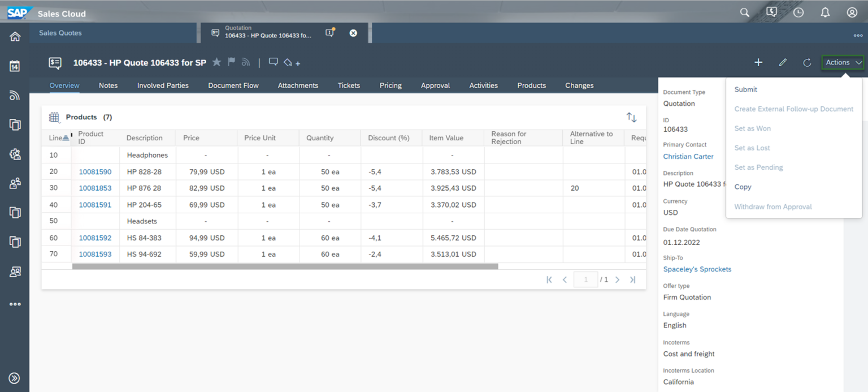
Task: Expand the sidebar navigation chevron
Action: pyautogui.click(x=15, y=378)
